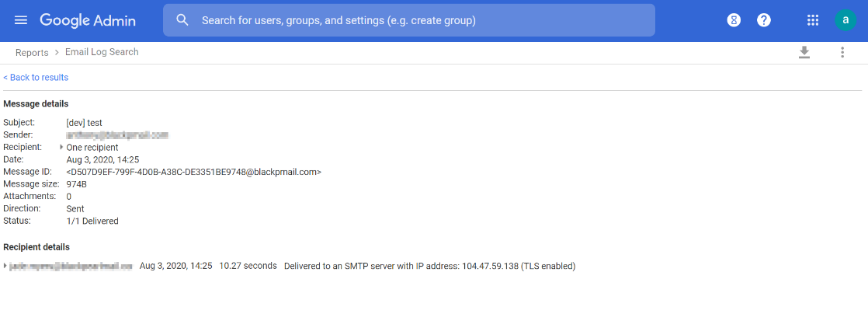This screenshot has height=321, width=868.
Task: Click the blurred recipient email in Recipient details
Action: pos(71,266)
